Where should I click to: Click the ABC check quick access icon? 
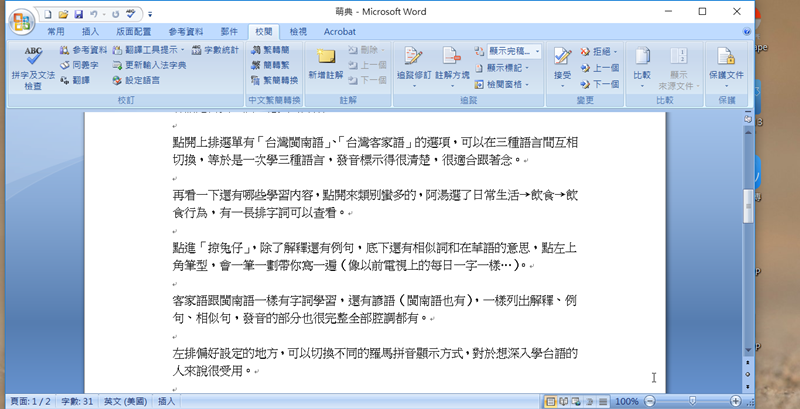pyautogui.click(x=131, y=14)
